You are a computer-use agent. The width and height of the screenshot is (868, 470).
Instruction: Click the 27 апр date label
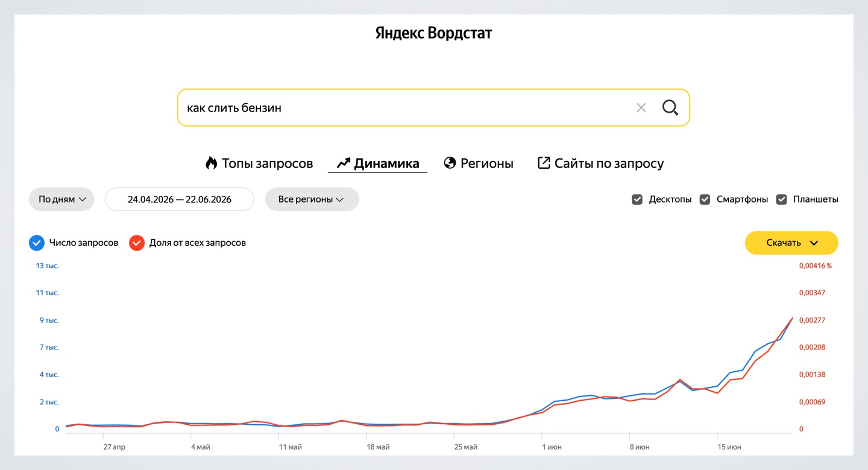[x=115, y=447]
